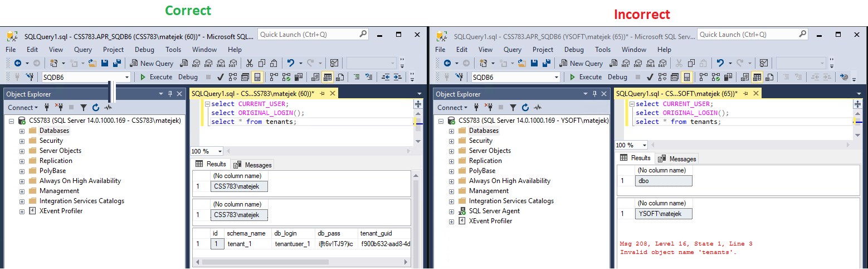Click New Query in the left window toolbar
The image size is (868, 269).
pos(152,63)
